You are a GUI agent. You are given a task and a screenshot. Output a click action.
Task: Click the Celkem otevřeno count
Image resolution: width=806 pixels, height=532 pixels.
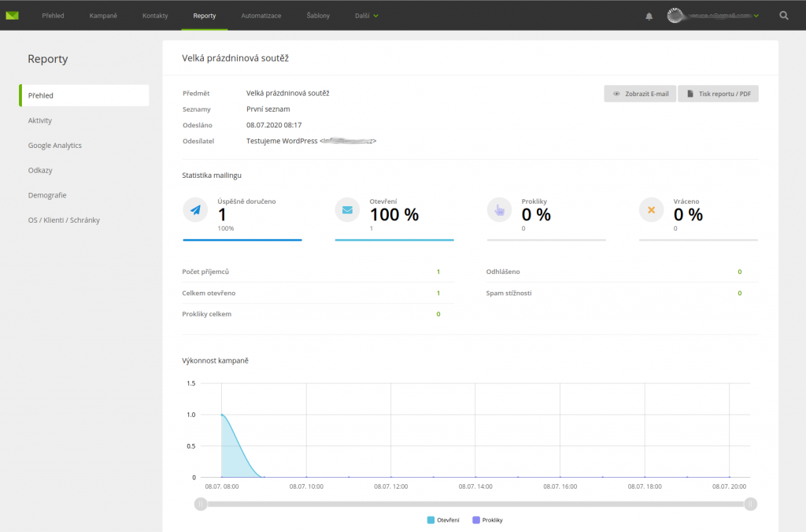[438, 293]
